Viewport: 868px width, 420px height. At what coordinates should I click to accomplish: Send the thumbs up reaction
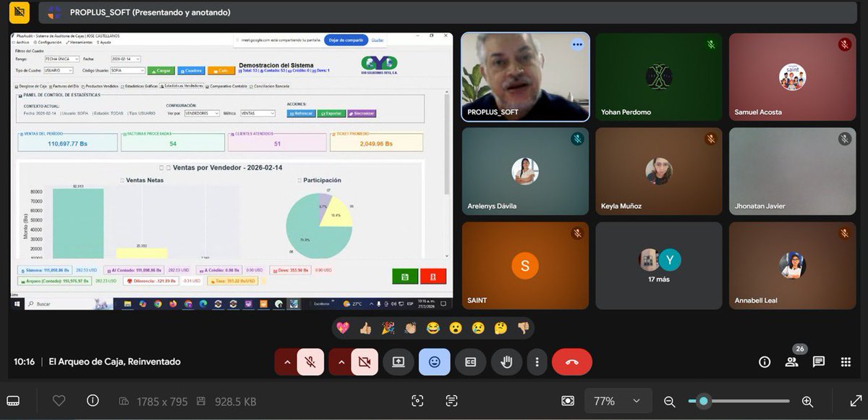coord(365,328)
